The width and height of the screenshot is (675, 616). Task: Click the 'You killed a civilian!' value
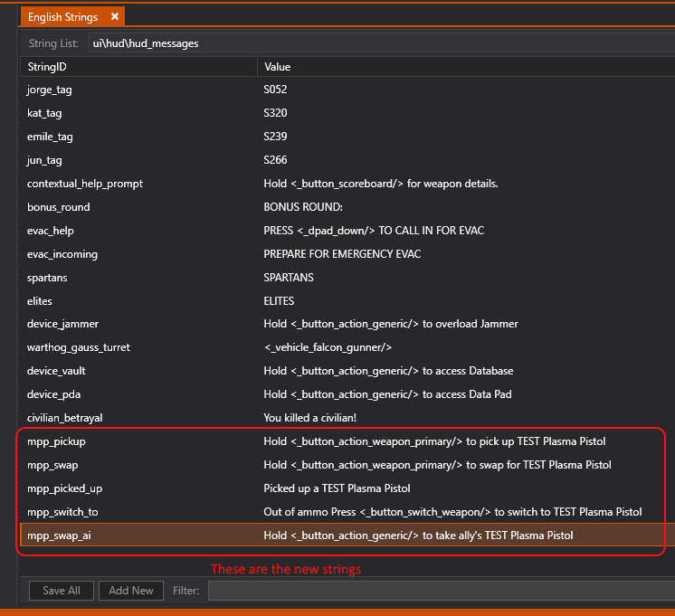click(310, 418)
